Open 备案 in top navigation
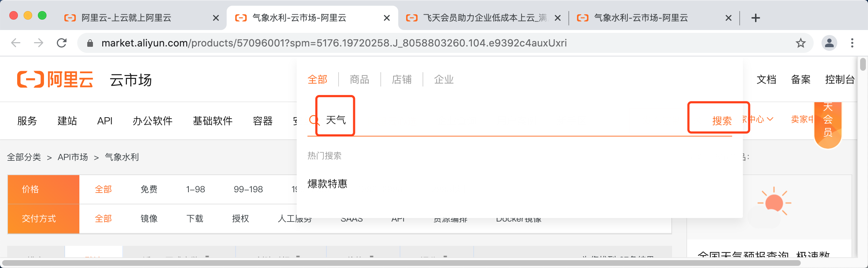The image size is (868, 268). pyautogui.click(x=801, y=79)
